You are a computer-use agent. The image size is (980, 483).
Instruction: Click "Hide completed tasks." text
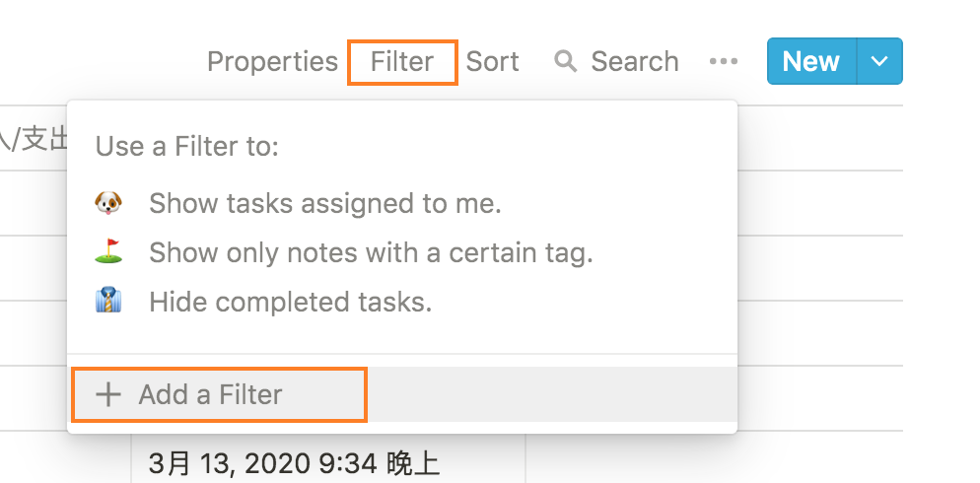point(291,302)
